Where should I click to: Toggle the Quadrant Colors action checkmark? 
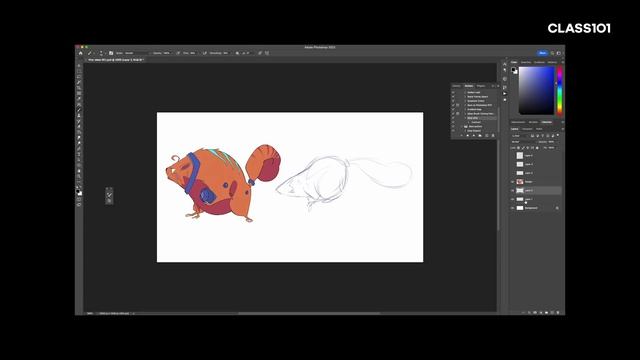(x=453, y=101)
